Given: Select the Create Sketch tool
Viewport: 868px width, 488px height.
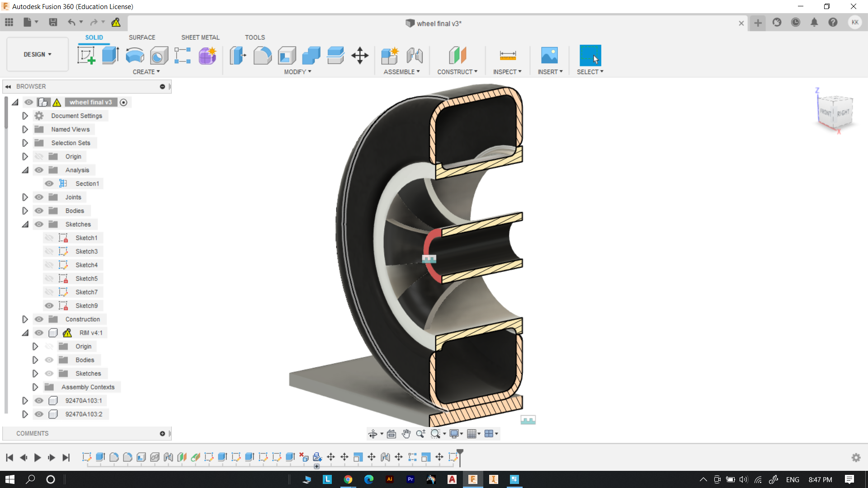Looking at the screenshot, I should (x=86, y=56).
